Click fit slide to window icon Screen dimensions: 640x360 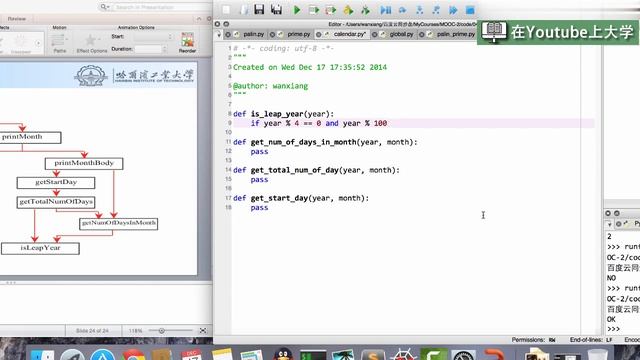coord(203,331)
